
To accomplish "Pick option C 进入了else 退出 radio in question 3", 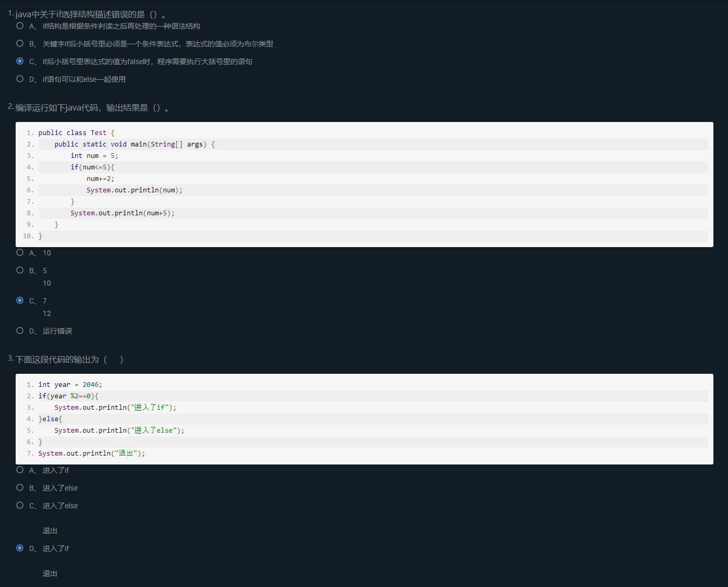I will click(20, 505).
